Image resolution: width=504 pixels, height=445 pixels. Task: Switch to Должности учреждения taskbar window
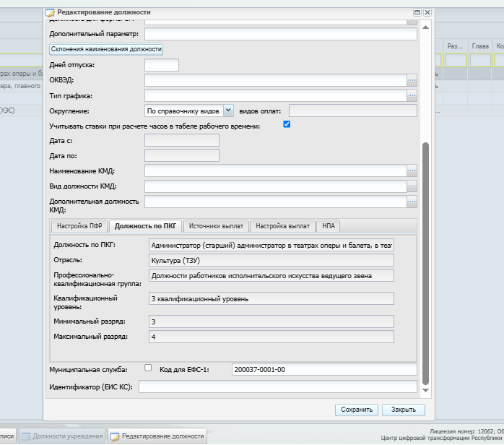point(62,436)
